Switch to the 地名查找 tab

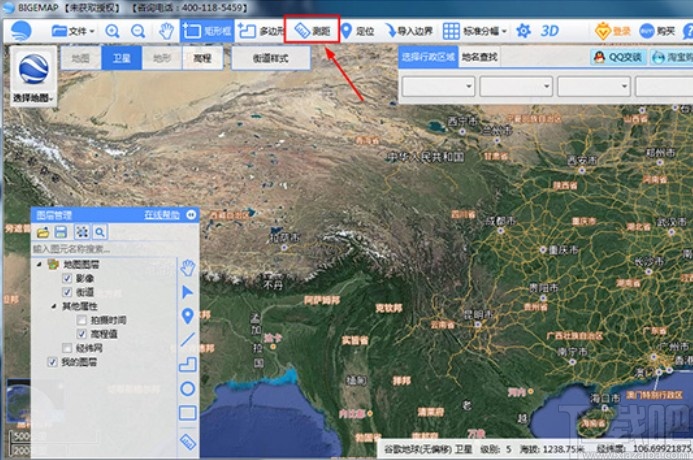tap(480, 57)
